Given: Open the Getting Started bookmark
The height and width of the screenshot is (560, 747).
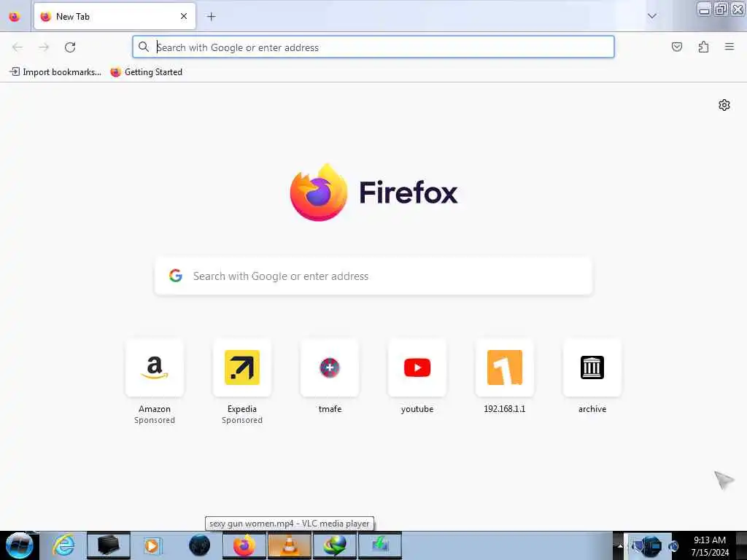Looking at the screenshot, I should (146, 72).
